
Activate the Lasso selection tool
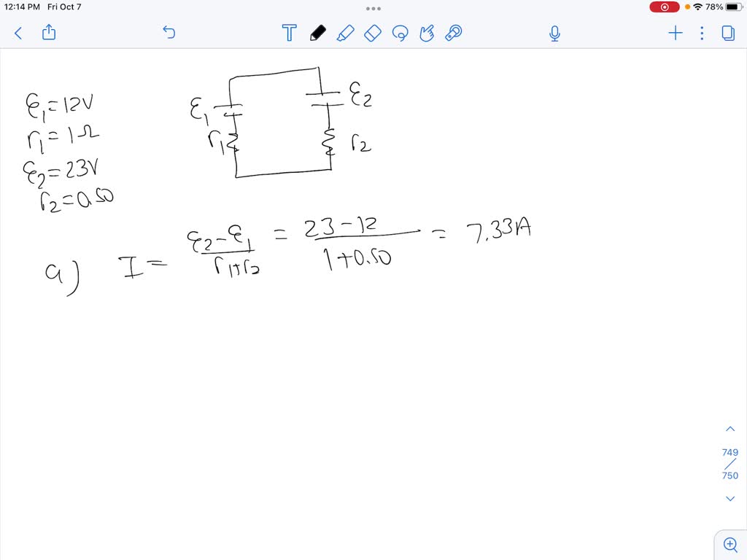point(400,33)
